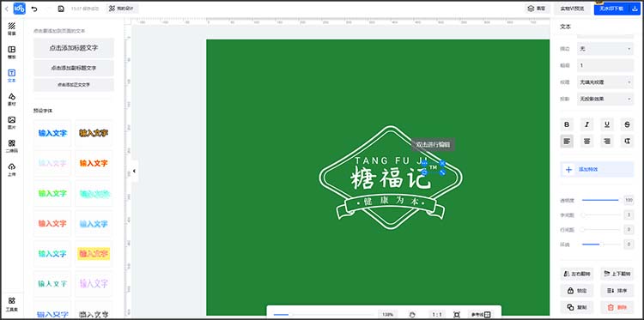
Task: Choose the blue 输入文字 preset font style
Action: [52, 133]
